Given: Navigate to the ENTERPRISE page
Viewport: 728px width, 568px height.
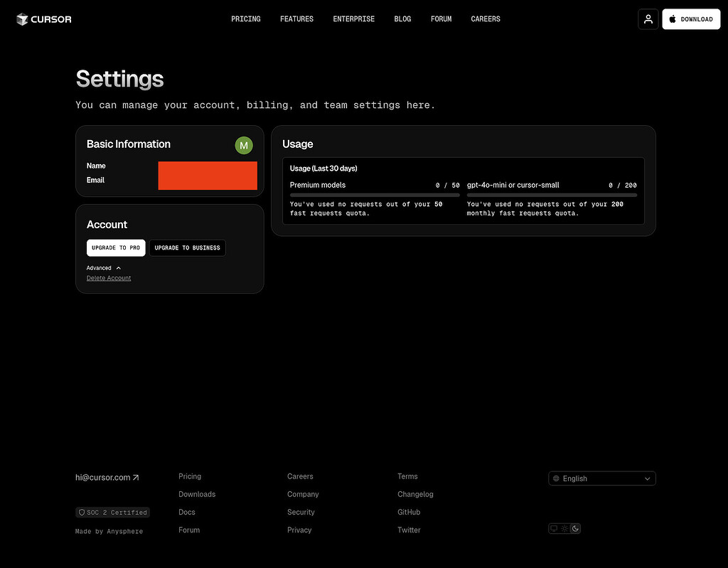Looking at the screenshot, I should 353,19.
